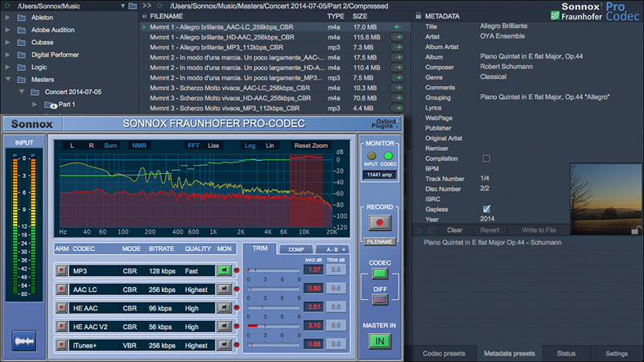Click the album artwork thumbnail

click(606, 199)
